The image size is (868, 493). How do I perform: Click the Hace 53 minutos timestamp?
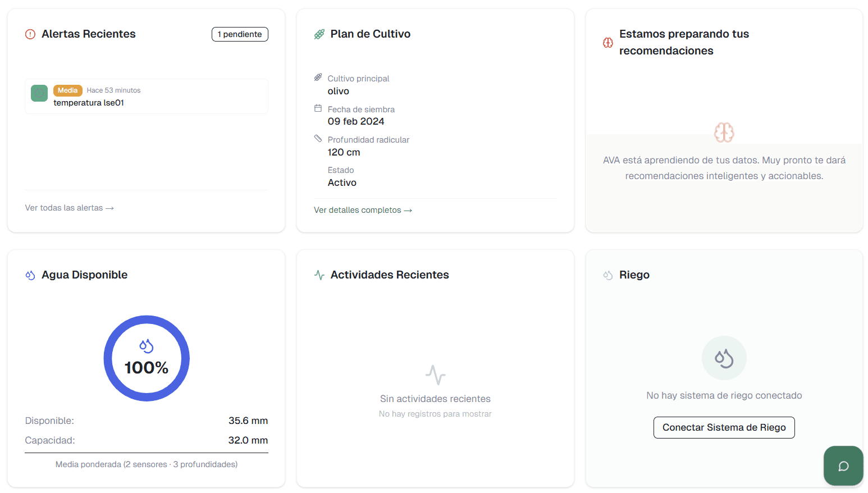coord(113,90)
